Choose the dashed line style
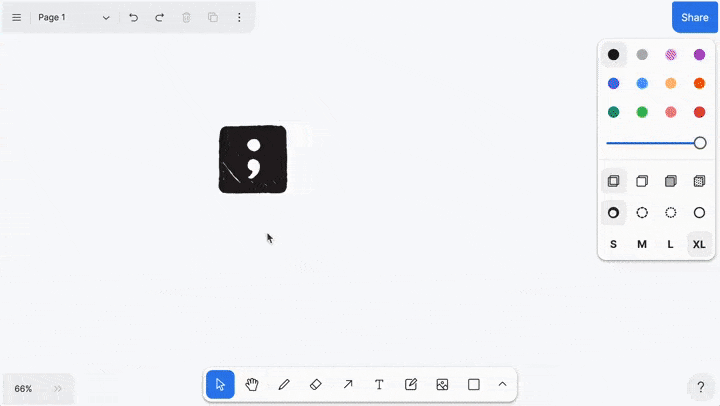Image resolution: width=720 pixels, height=406 pixels. (642, 212)
